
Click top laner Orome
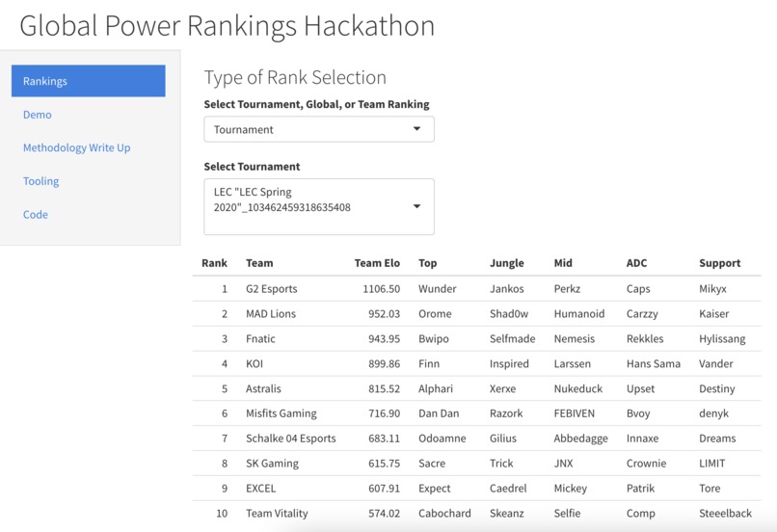(x=435, y=313)
